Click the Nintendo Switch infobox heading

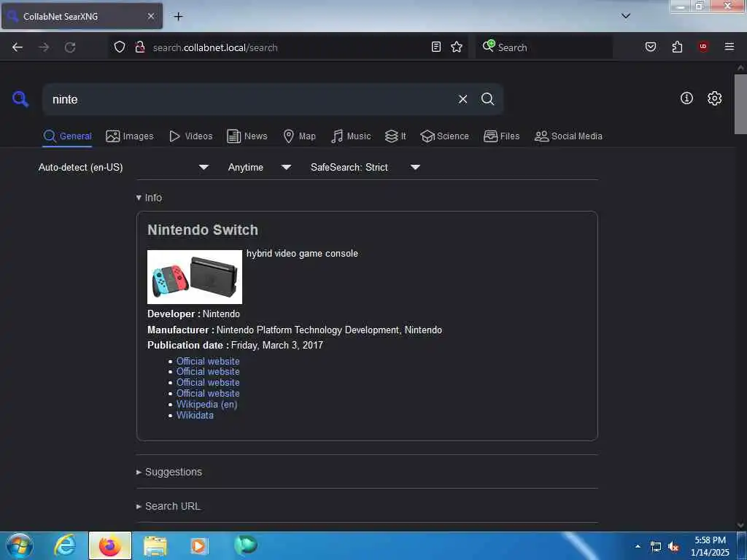coord(203,230)
